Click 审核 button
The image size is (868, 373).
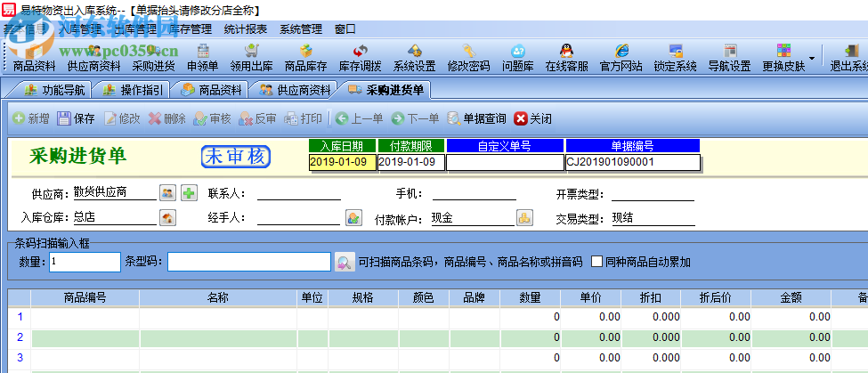212,118
